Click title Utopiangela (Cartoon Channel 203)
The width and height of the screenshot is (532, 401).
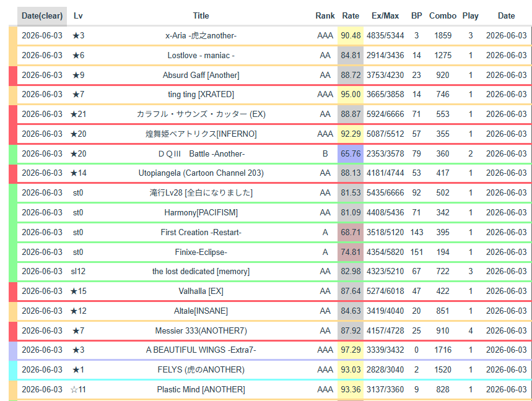click(x=201, y=173)
